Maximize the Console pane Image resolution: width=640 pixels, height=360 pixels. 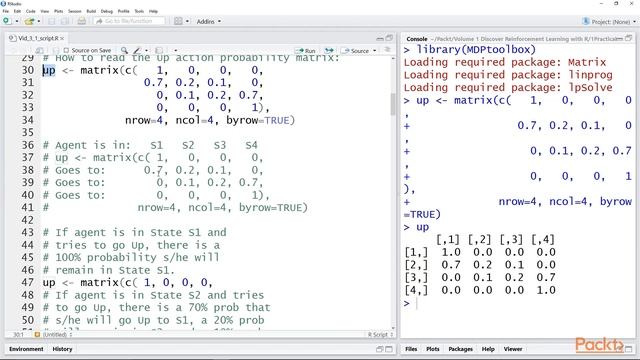[628, 38]
